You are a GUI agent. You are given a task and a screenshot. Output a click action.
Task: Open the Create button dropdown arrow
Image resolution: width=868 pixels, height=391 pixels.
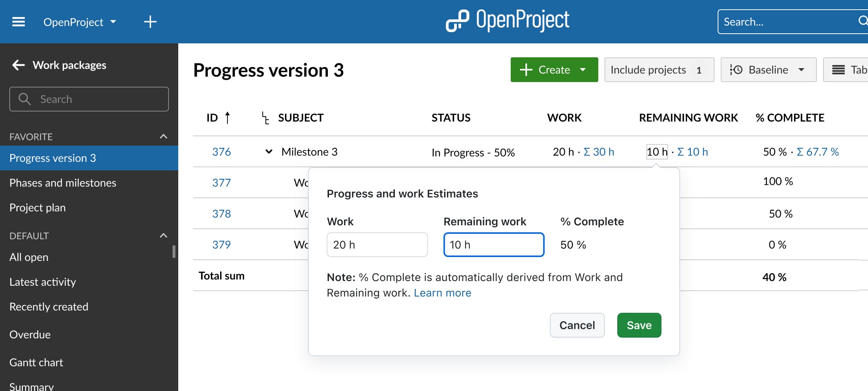583,70
